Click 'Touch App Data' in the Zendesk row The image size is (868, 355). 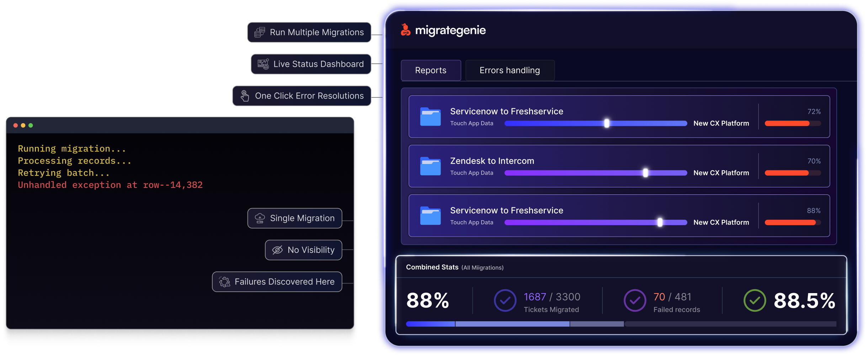coord(472,173)
